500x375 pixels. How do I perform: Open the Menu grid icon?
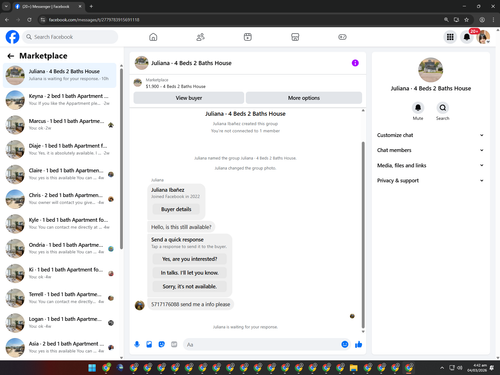coord(450,37)
